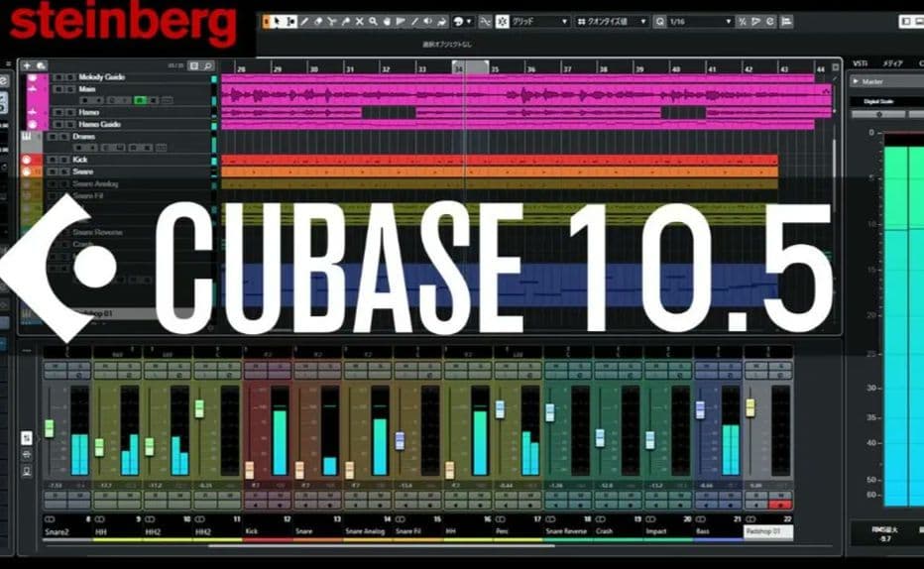Select the Play speaker tool
This screenshot has height=569, width=924.
428,22
